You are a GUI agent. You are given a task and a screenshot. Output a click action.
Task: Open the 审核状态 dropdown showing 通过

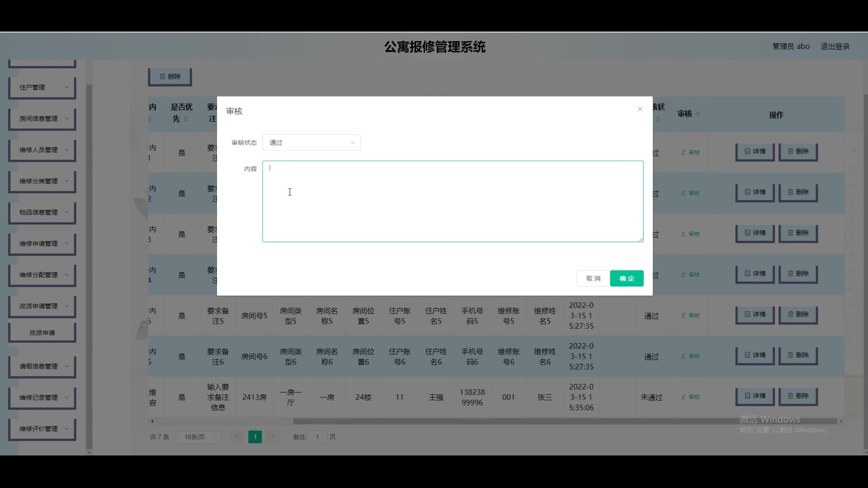[x=311, y=143]
